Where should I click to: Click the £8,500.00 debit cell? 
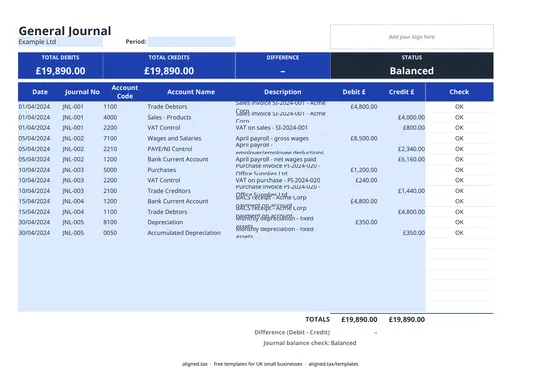point(364,138)
